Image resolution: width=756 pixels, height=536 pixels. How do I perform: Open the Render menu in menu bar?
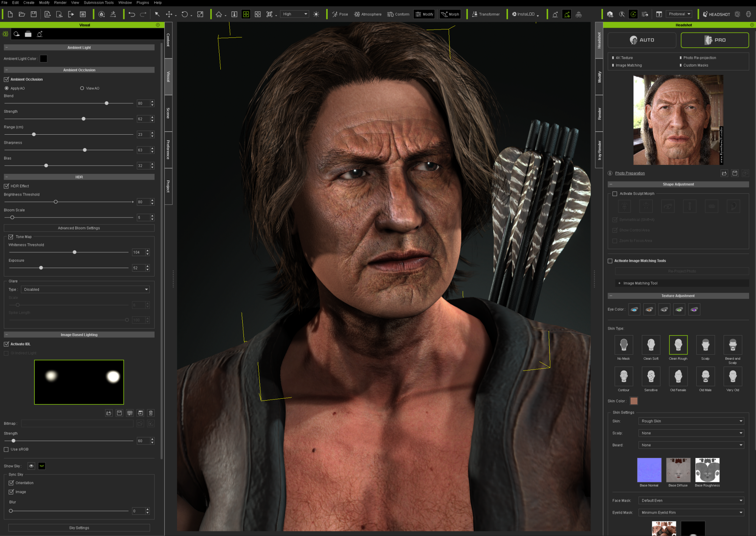(60, 3)
